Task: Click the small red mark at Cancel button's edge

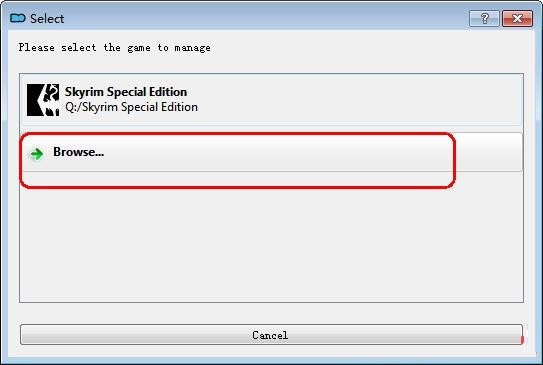Action: [x=522, y=340]
